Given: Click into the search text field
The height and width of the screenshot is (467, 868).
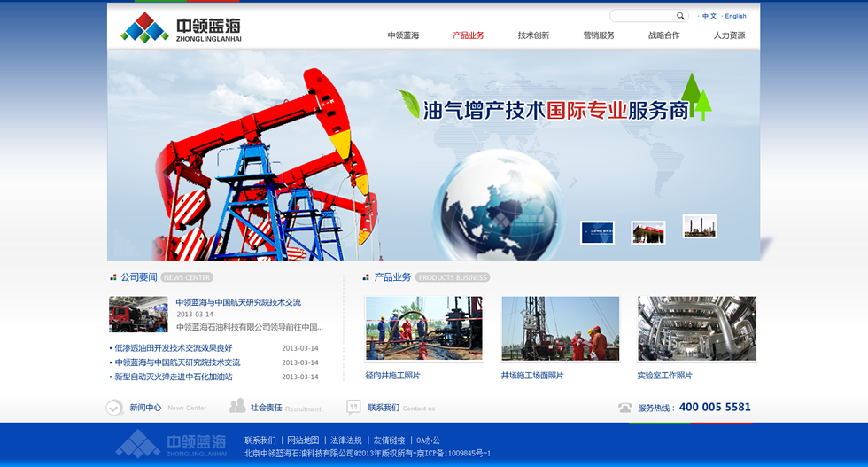Looking at the screenshot, I should (642, 16).
